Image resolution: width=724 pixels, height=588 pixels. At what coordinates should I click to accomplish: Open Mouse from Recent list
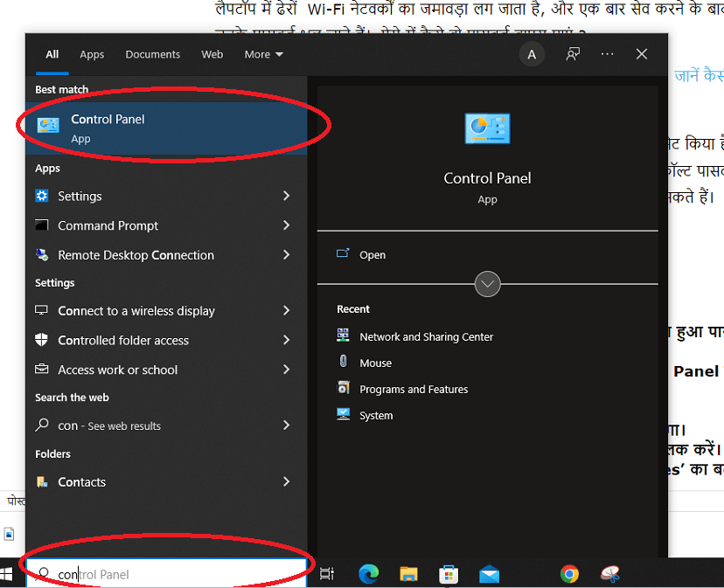click(x=375, y=363)
